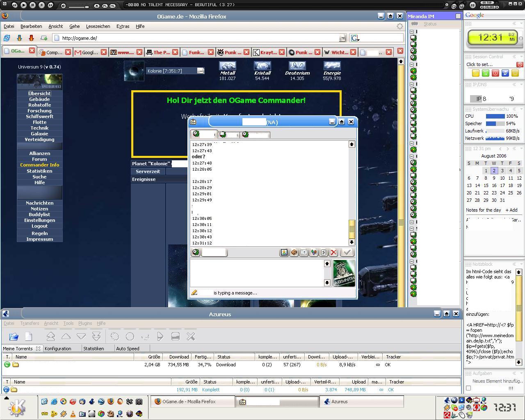
Task: Click Firefox new tab toolbar icon
Action: [x=43, y=38]
